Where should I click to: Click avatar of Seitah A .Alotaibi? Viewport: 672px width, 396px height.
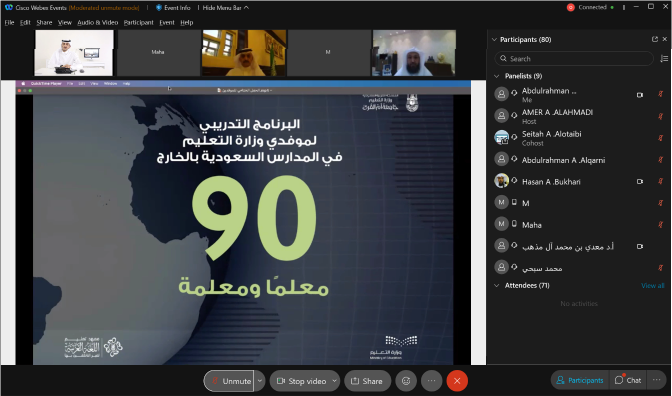point(501,138)
